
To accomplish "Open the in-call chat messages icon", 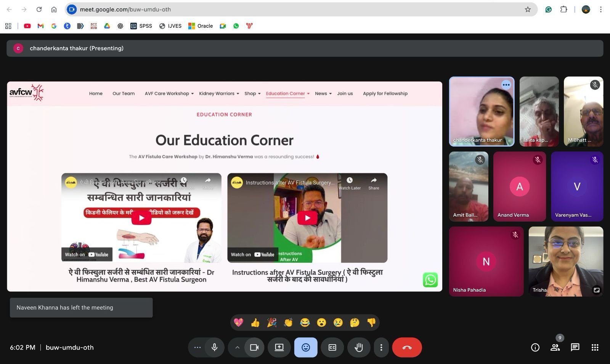I will (x=575, y=347).
